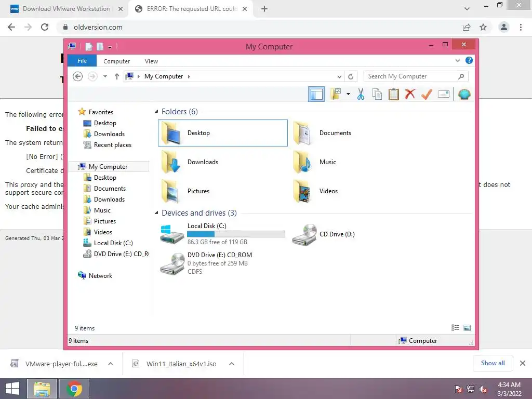Click Chrome icon in taskbar

74,389
